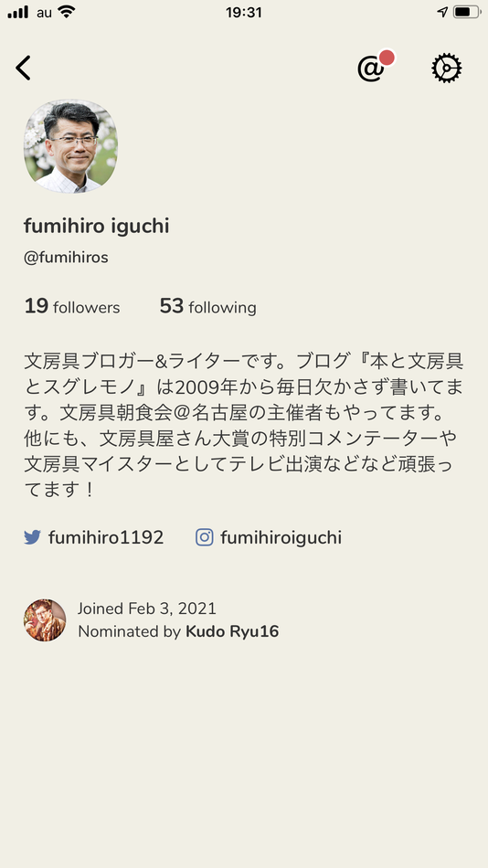Tap the Wi-Fi icon in status bar
This screenshot has width=488, height=868.
(67, 12)
